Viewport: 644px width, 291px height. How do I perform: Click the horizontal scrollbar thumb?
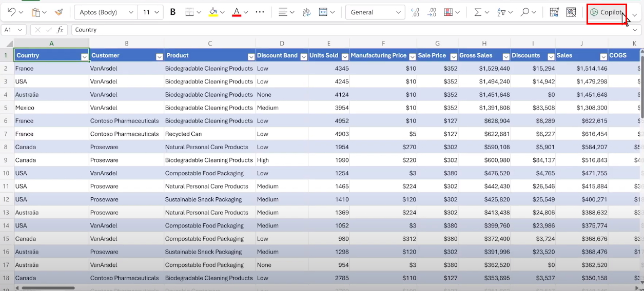coord(48,288)
